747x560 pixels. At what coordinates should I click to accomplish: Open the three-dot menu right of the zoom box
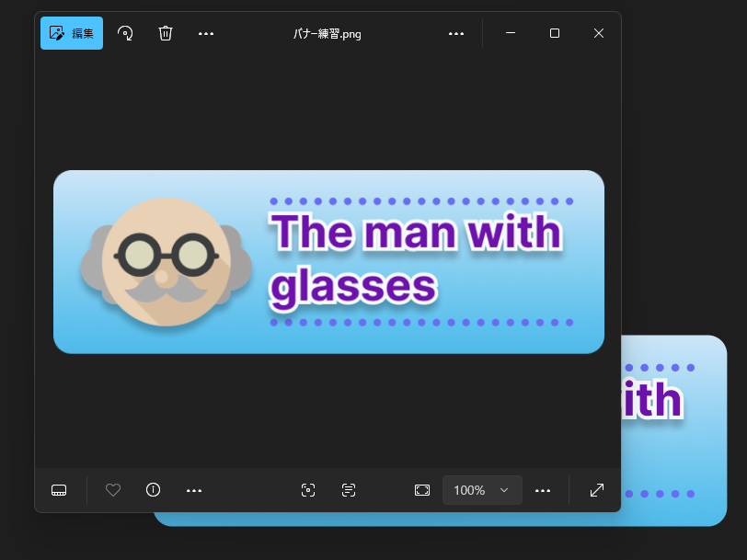click(543, 490)
